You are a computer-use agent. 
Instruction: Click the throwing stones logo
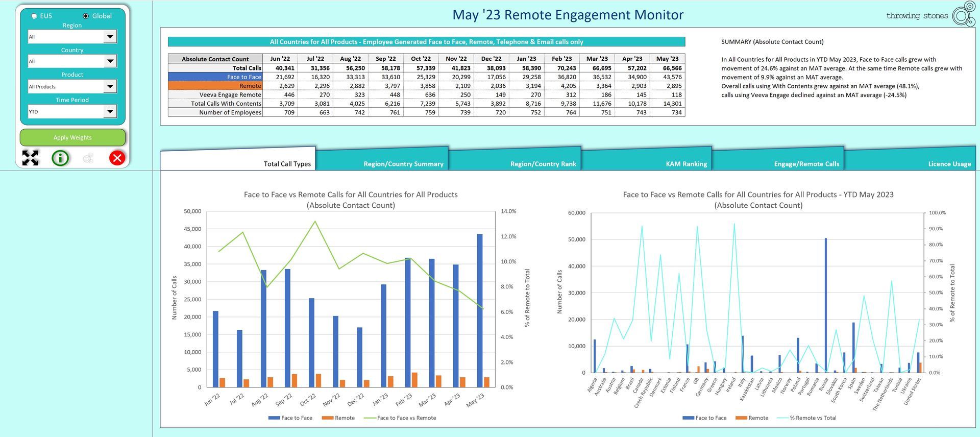click(930, 15)
